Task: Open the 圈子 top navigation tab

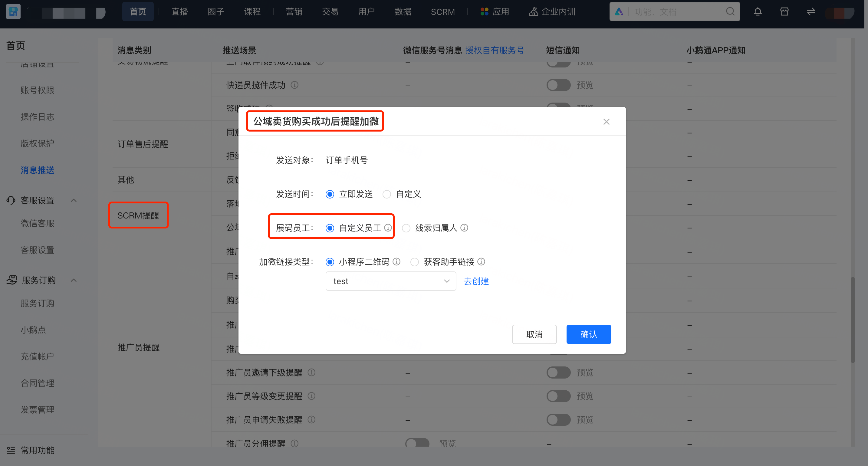Action: click(x=216, y=12)
